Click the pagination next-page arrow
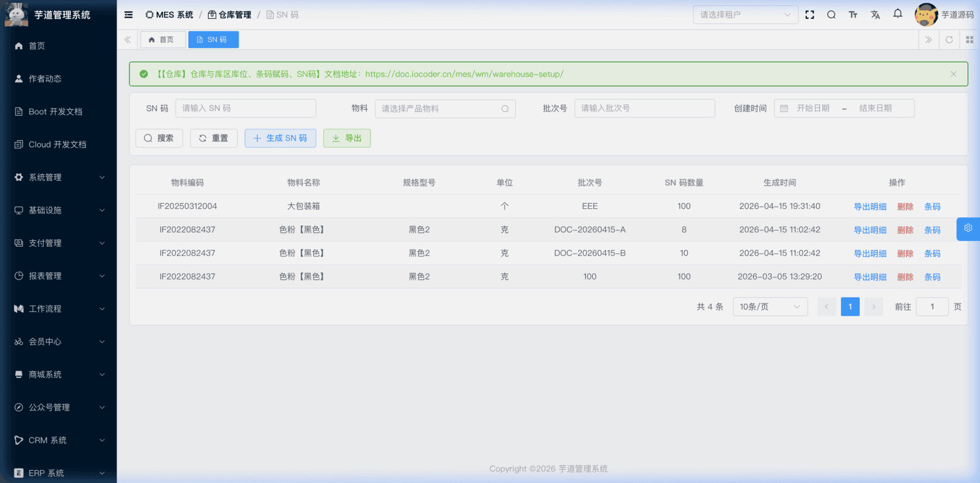Image resolution: width=980 pixels, height=483 pixels. (x=873, y=307)
